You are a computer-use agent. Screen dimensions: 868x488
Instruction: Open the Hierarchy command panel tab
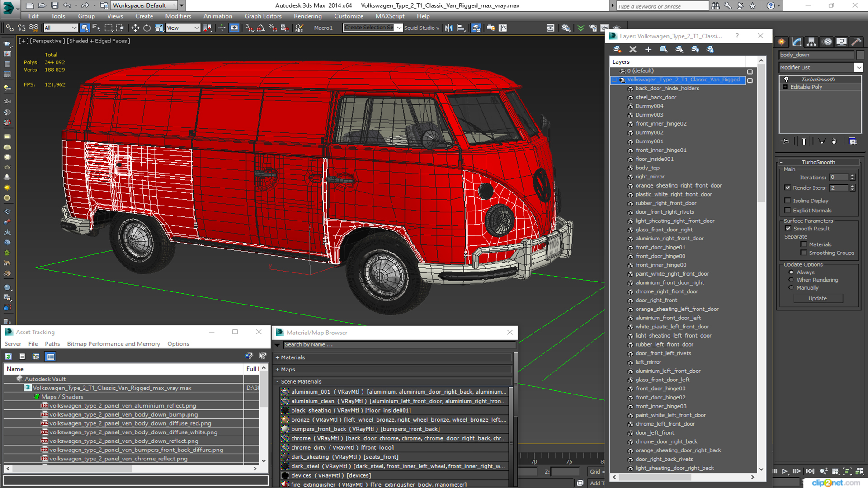[x=811, y=42]
